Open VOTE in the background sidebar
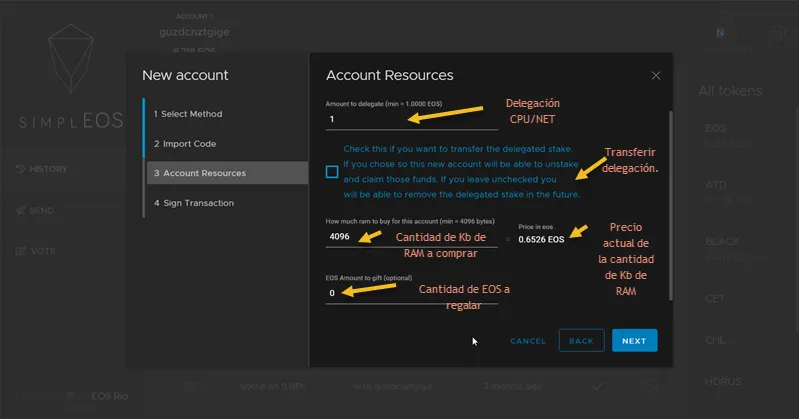Image resolution: width=800 pixels, height=419 pixels. click(x=36, y=251)
